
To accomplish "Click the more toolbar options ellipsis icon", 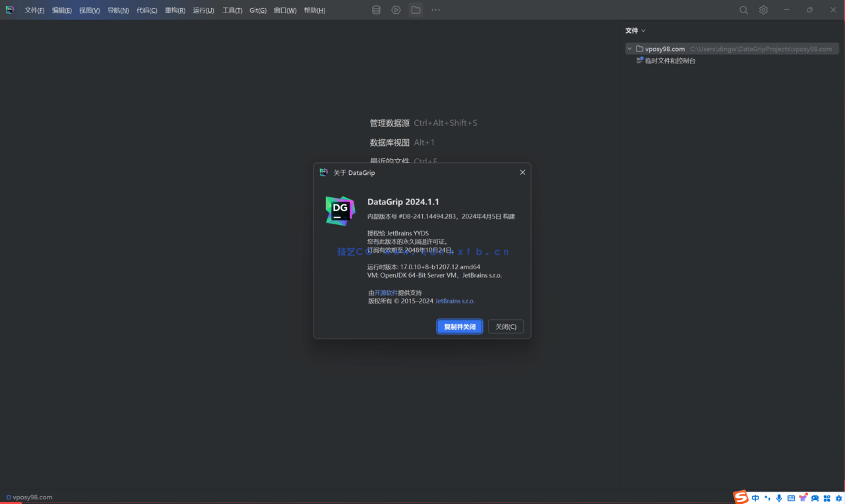I will [435, 10].
